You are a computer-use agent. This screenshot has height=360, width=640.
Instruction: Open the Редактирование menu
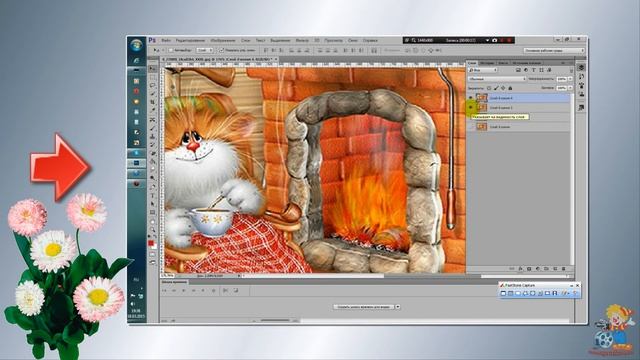pyautogui.click(x=190, y=40)
